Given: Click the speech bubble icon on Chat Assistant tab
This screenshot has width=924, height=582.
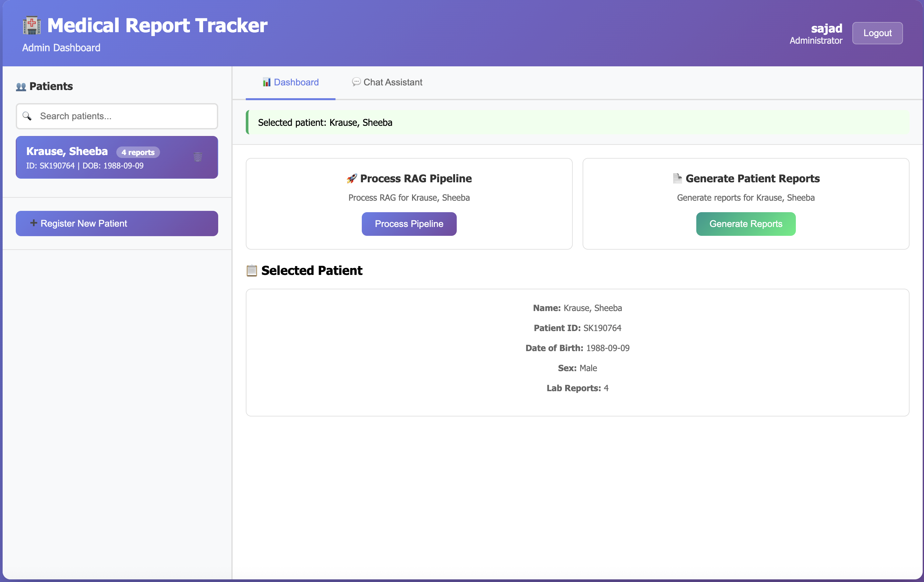Looking at the screenshot, I should pyautogui.click(x=356, y=82).
